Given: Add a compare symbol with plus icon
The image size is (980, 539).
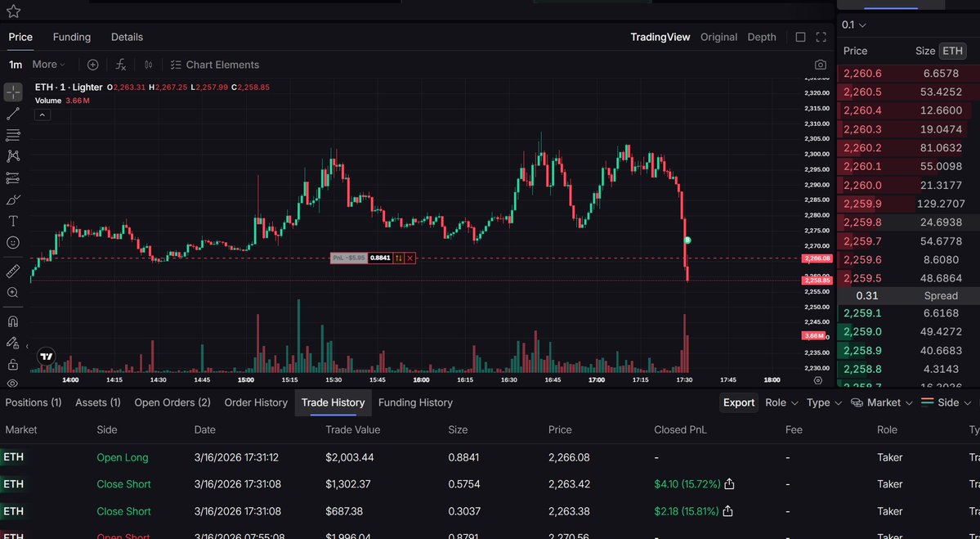Looking at the screenshot, I should coord(92,65).
